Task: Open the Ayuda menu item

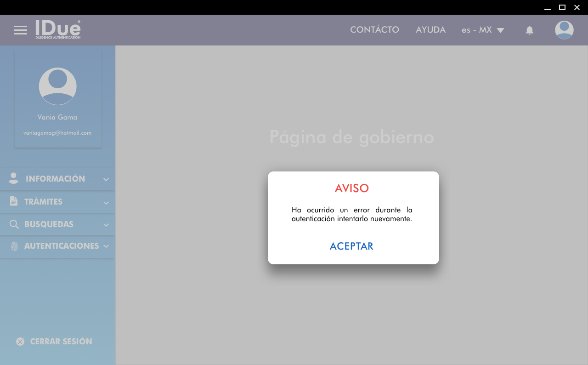Action: click(x=430, y=30)
